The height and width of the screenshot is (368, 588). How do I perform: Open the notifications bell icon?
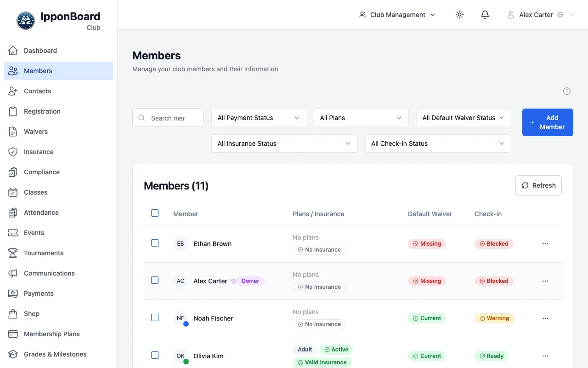(x=485, y=15)
